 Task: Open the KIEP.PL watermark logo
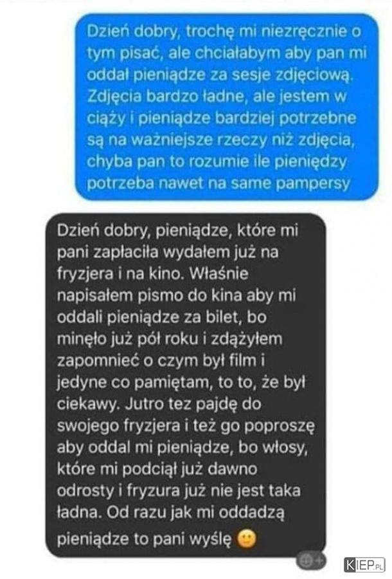tap(364, 565)
